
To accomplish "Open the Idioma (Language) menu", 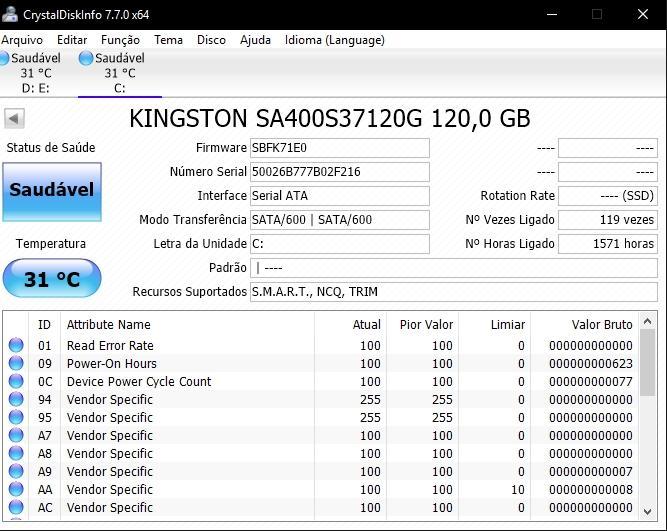I will pyautogui.click(x=335, y=40).
